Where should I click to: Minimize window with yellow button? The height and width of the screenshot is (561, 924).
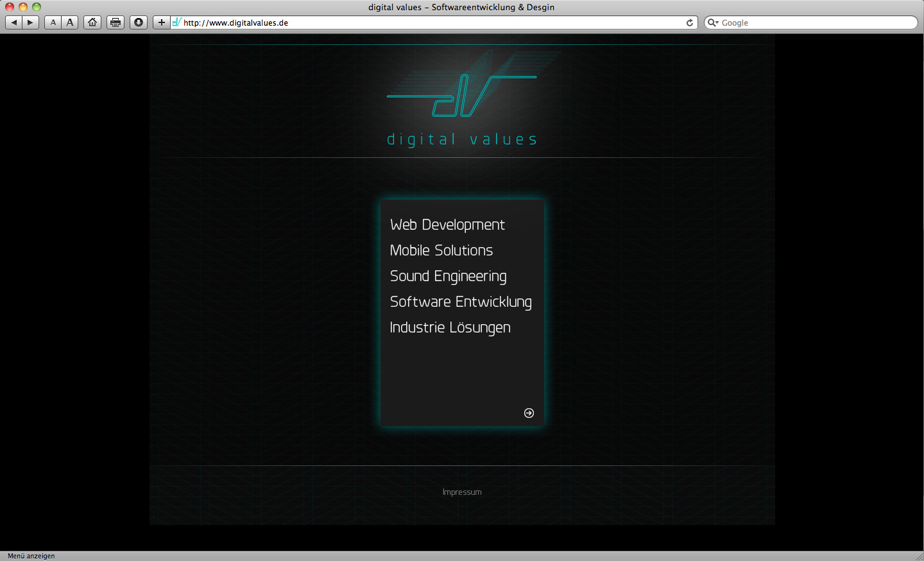[x=23, y=7]
